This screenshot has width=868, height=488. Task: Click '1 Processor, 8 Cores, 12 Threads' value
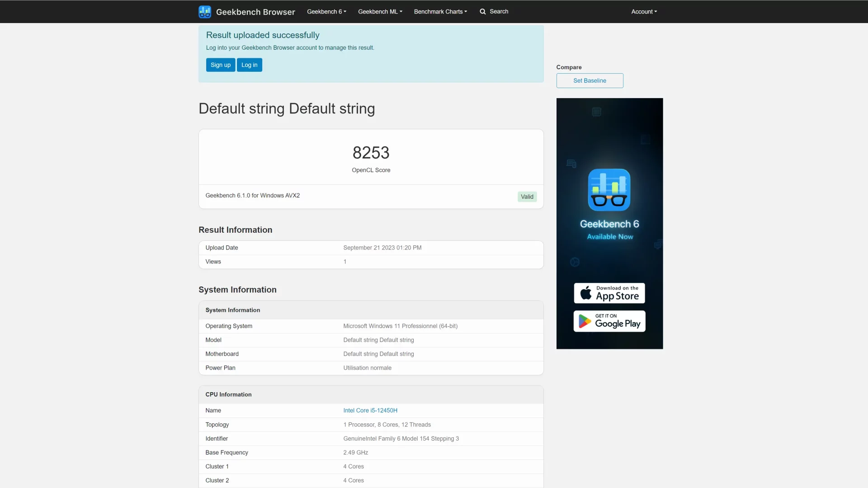click(x=387, y=425)
